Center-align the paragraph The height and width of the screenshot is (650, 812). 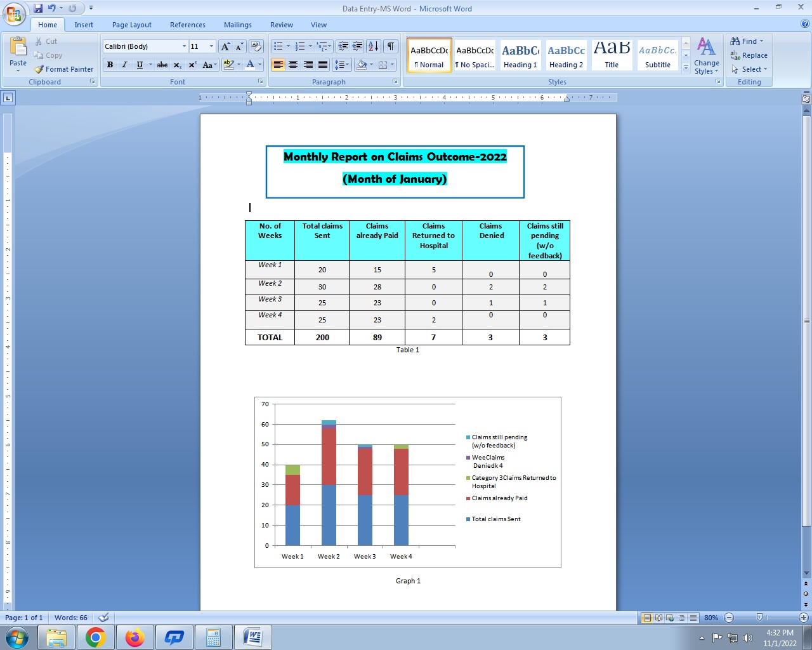click(293, 65)
